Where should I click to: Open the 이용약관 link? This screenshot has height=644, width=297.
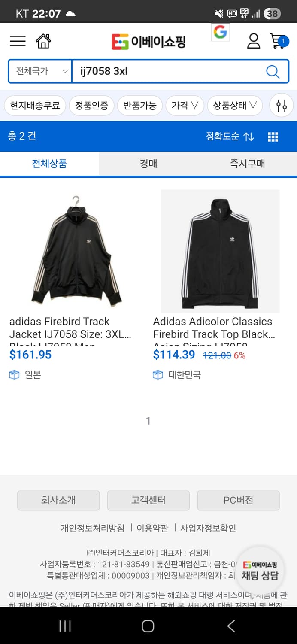(152, 528)
